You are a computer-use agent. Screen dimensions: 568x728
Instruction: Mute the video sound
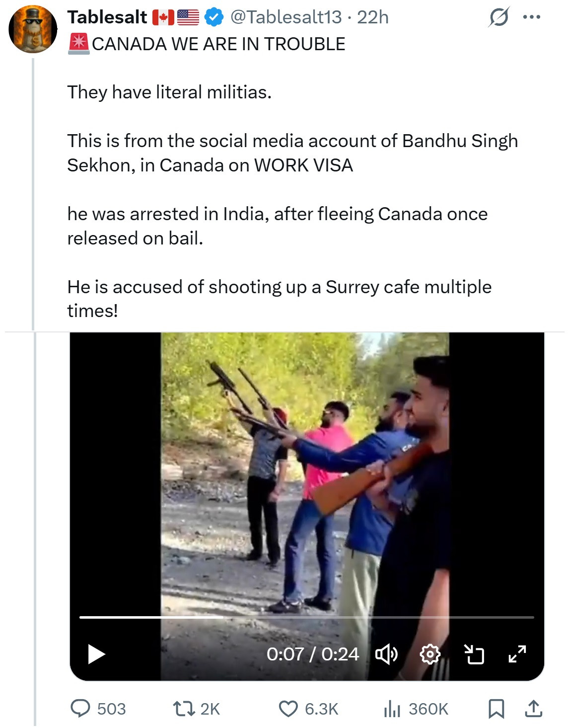386,654
